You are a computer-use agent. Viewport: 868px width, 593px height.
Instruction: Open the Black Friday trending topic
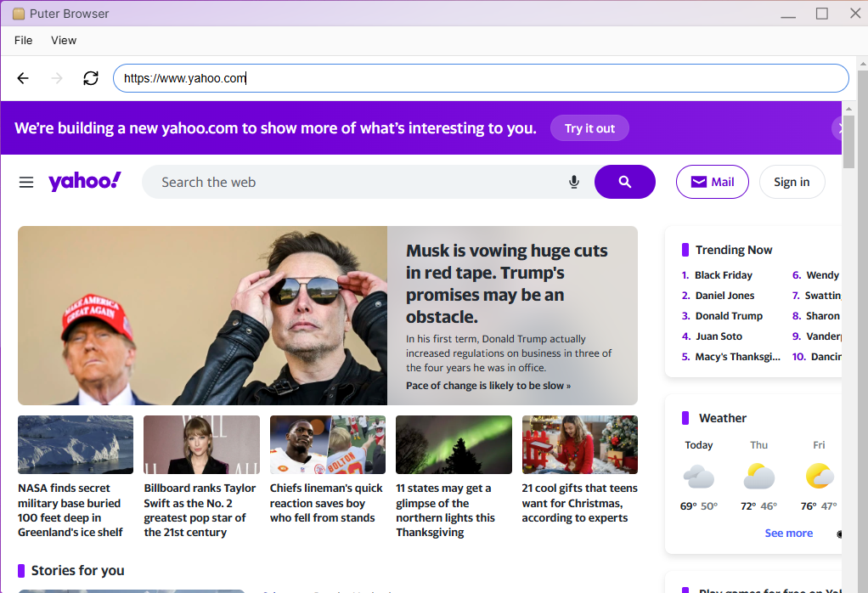point(724,274)
